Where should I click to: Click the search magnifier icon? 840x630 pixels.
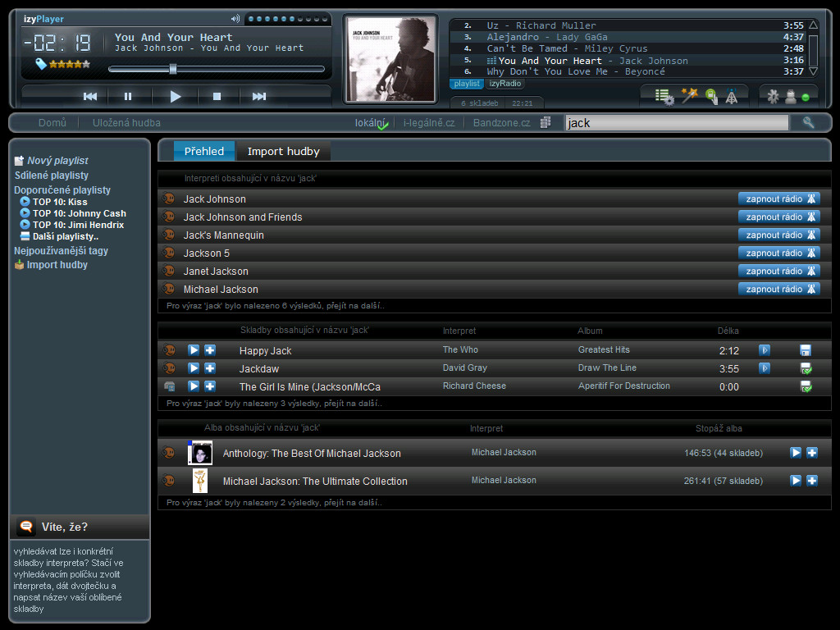pyautogui.click(x=808, y=123)
